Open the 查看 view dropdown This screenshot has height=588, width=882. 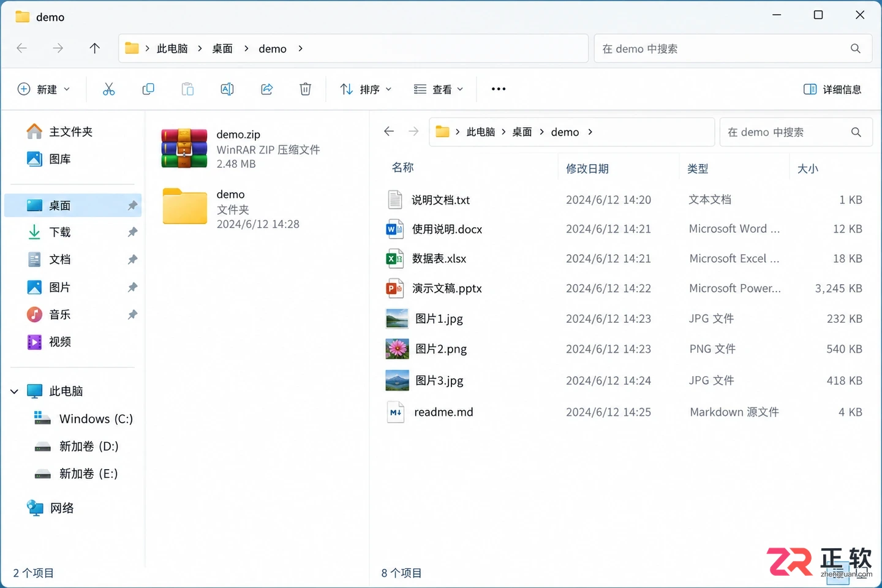(439, 89)
